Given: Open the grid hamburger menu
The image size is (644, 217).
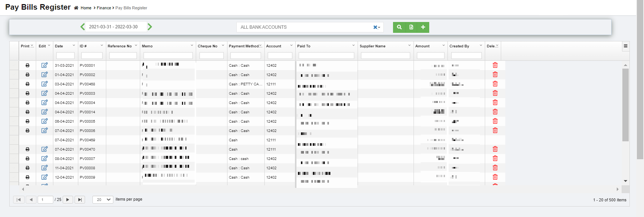Looking at the screenshot, I should tap(625, 46).
